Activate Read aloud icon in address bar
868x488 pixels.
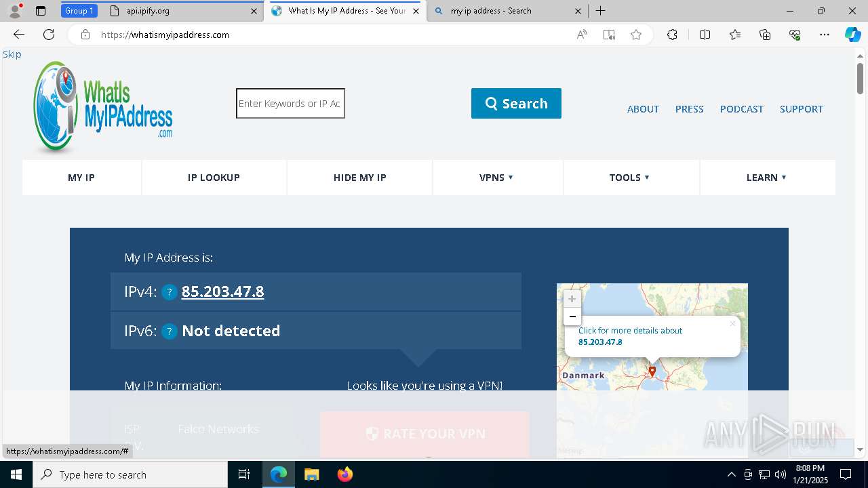point(582,35)
